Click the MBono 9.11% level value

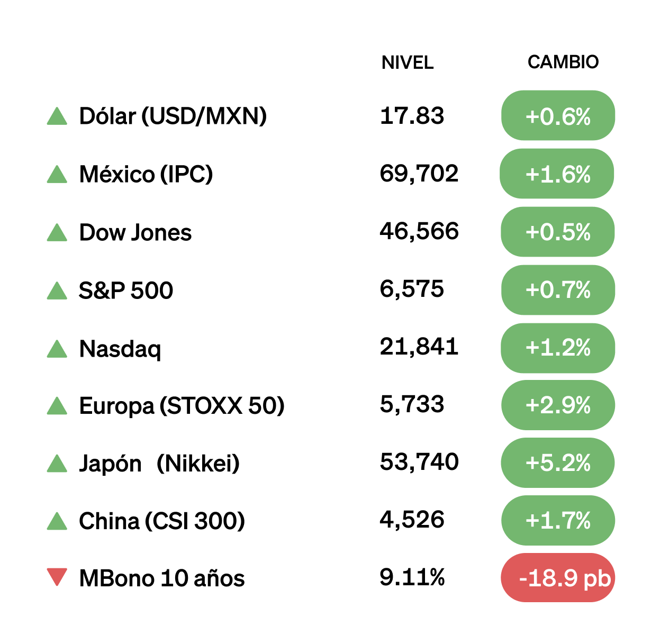[412, 577]
